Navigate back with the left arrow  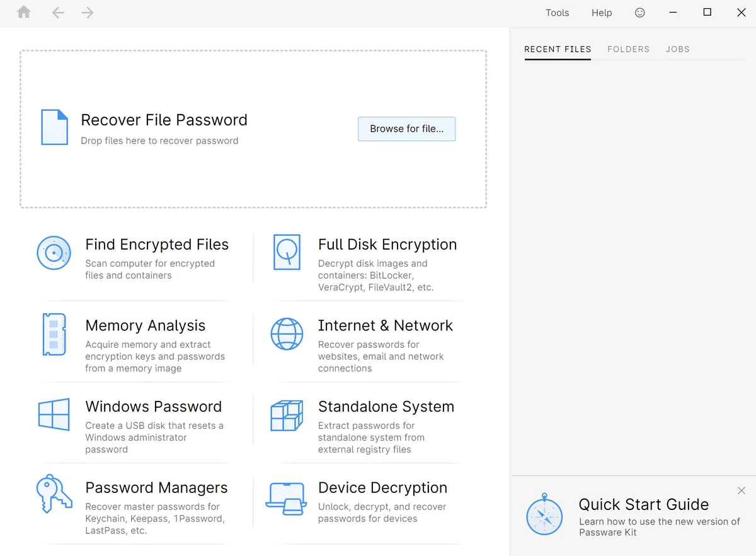click(58, 13)
